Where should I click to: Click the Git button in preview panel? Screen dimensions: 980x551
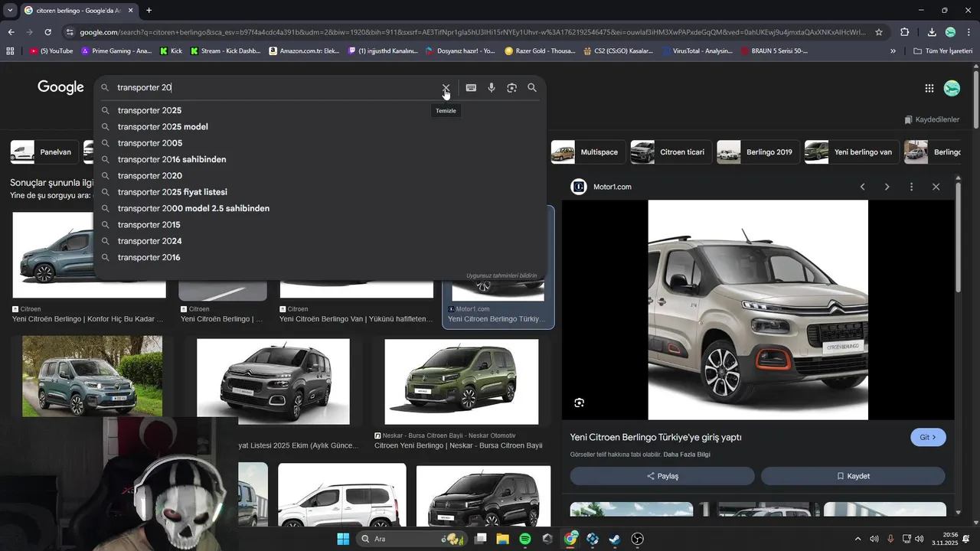pos(928,438)
